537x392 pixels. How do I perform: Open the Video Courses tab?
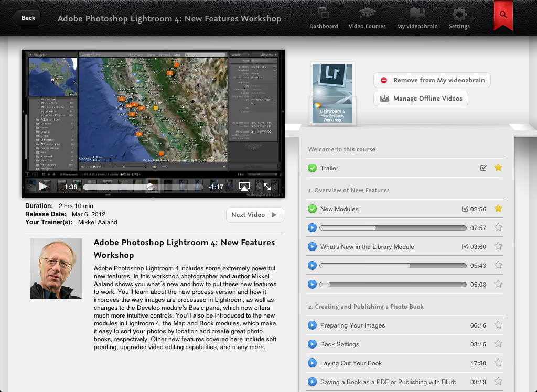pos(367,18)
